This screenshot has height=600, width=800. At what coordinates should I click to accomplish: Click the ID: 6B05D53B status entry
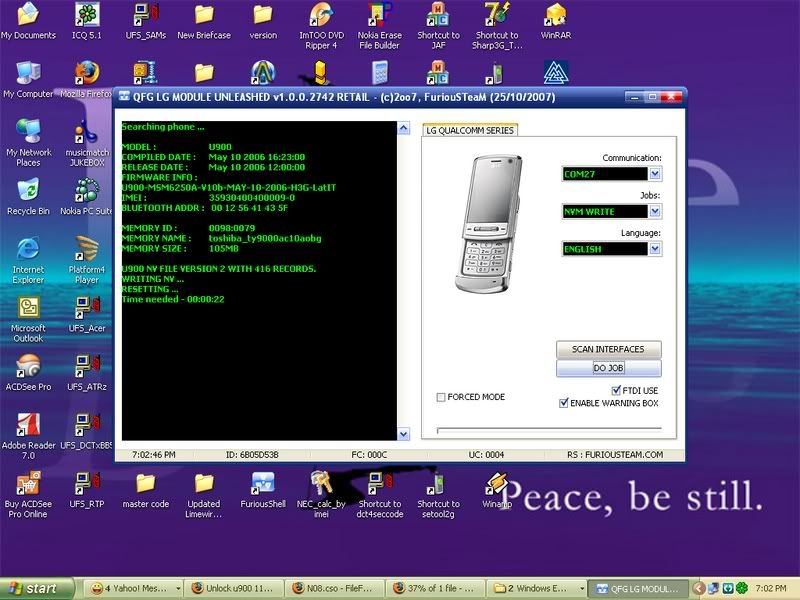click(252, 455)
